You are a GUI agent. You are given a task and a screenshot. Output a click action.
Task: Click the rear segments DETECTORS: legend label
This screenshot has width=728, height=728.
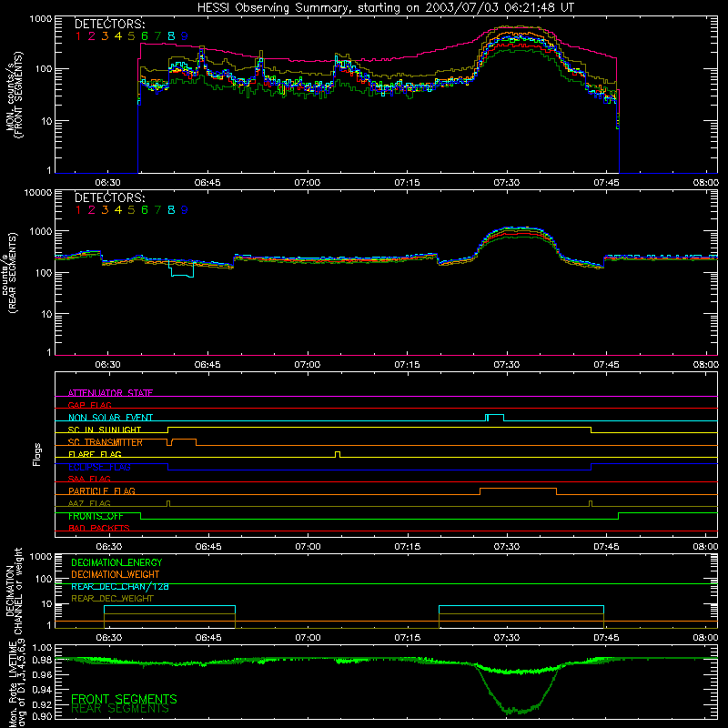pos(109,198)
